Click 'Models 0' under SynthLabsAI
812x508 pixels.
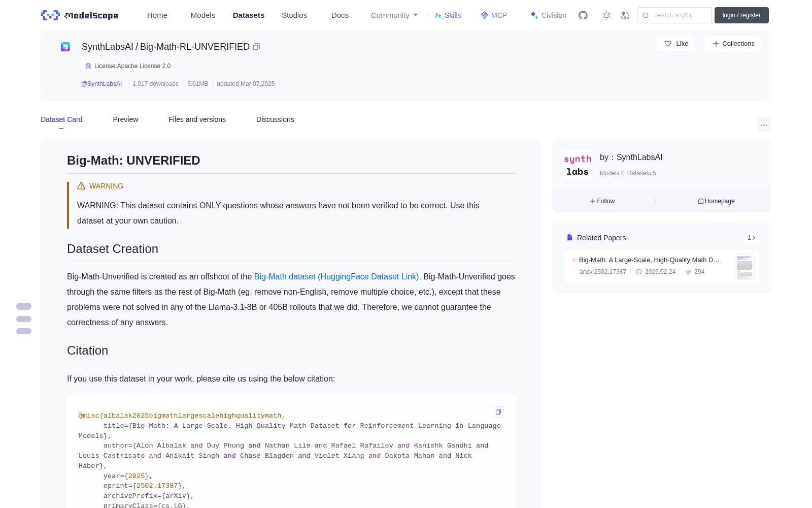612,173
